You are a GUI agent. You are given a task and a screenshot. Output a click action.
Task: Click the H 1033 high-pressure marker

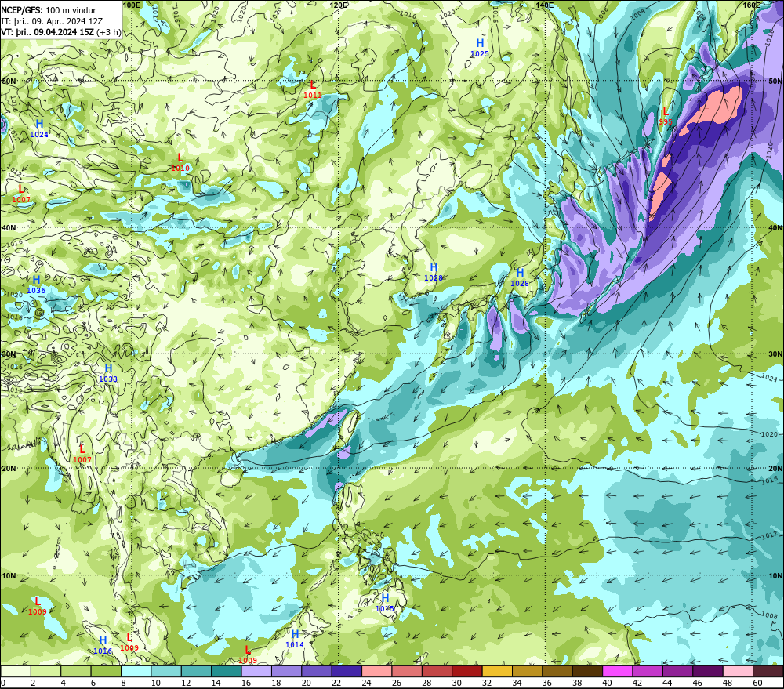click(108, 373)
